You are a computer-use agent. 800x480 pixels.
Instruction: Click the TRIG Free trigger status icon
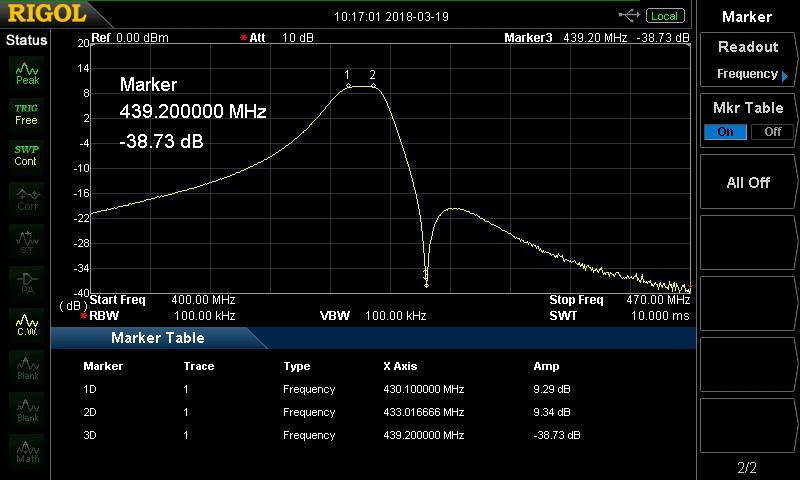coord(26,113)
